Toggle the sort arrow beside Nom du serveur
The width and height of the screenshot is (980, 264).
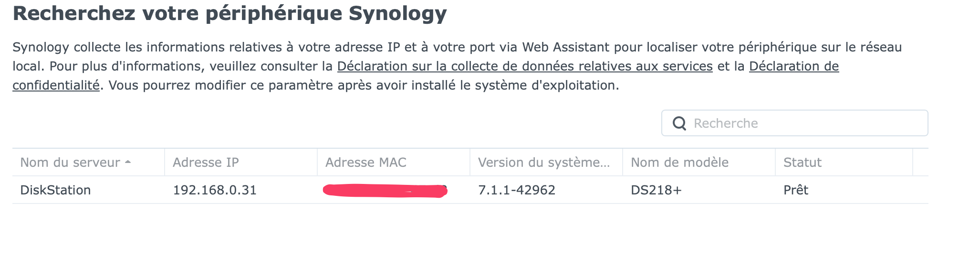point(128,162)
